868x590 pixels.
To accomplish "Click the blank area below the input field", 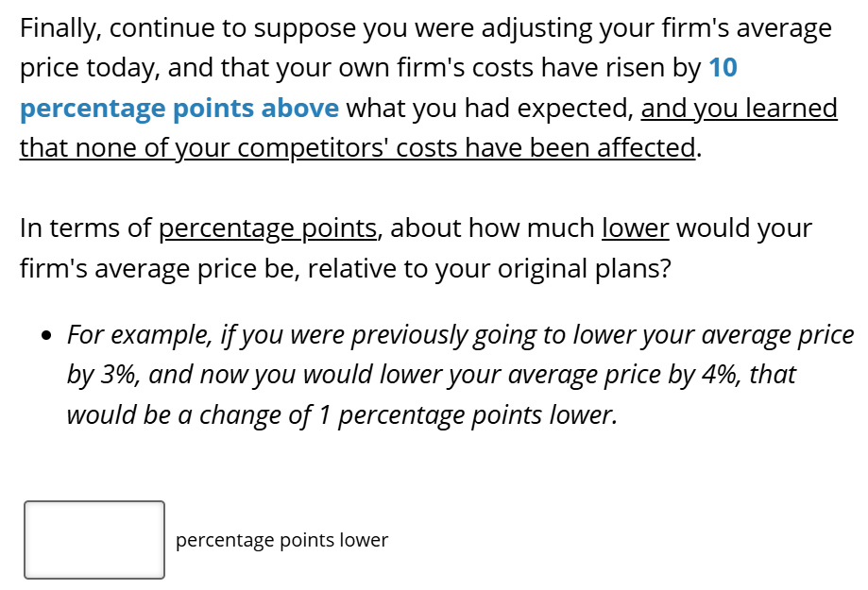I will coord(94,583).
